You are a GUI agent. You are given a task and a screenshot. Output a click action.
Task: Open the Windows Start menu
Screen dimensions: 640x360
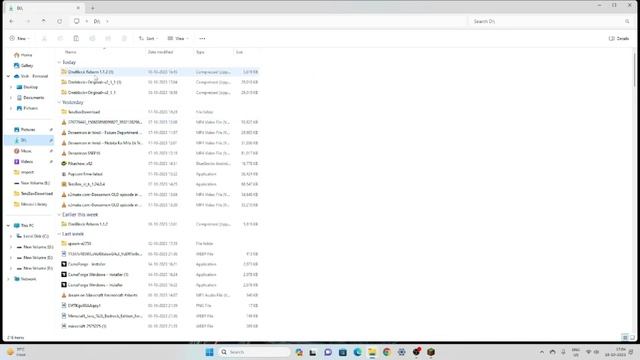[x=209, y=352]
